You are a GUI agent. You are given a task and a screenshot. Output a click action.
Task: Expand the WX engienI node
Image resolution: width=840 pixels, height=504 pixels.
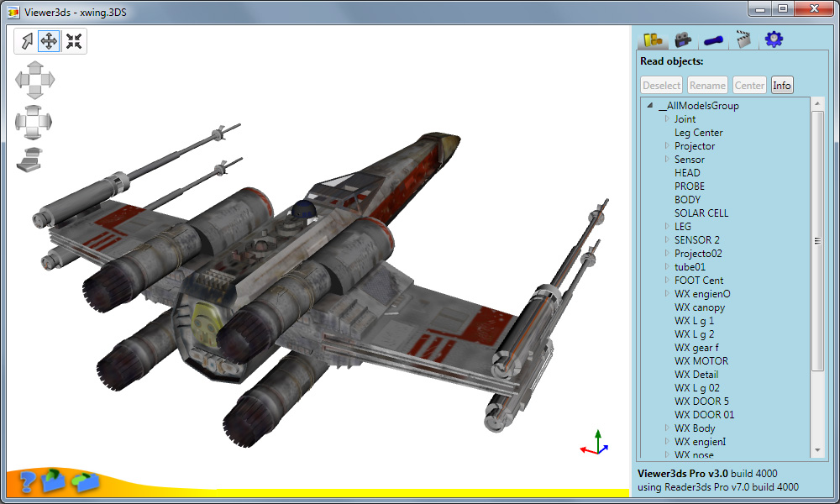(x=667, y=441)
